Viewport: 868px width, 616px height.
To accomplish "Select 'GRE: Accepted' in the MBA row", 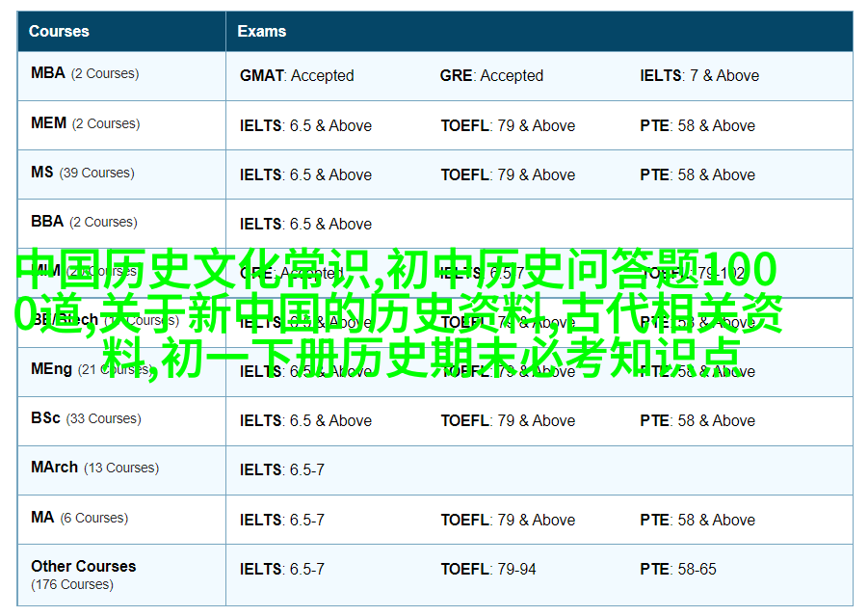I will click(x=491, y=75).
